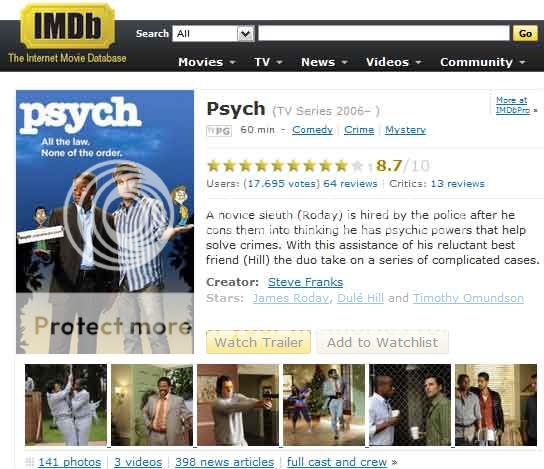The height and width of the screenshot is (469, 544).
Task: Click the TV-PG rating badge icon
Action: 219,131
